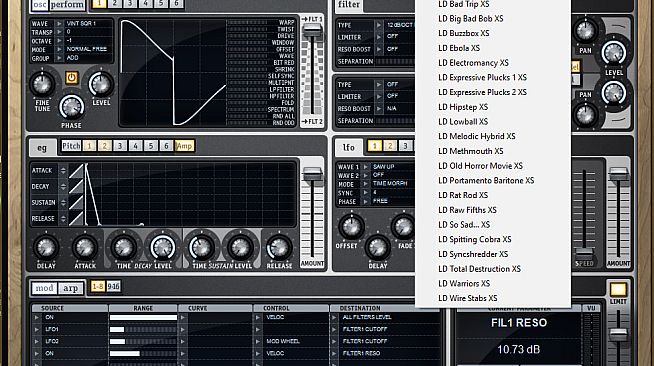Open the OCTAVE value arrow
The width and height of the screenshot is (654, 366).
(x=59, y=41)
